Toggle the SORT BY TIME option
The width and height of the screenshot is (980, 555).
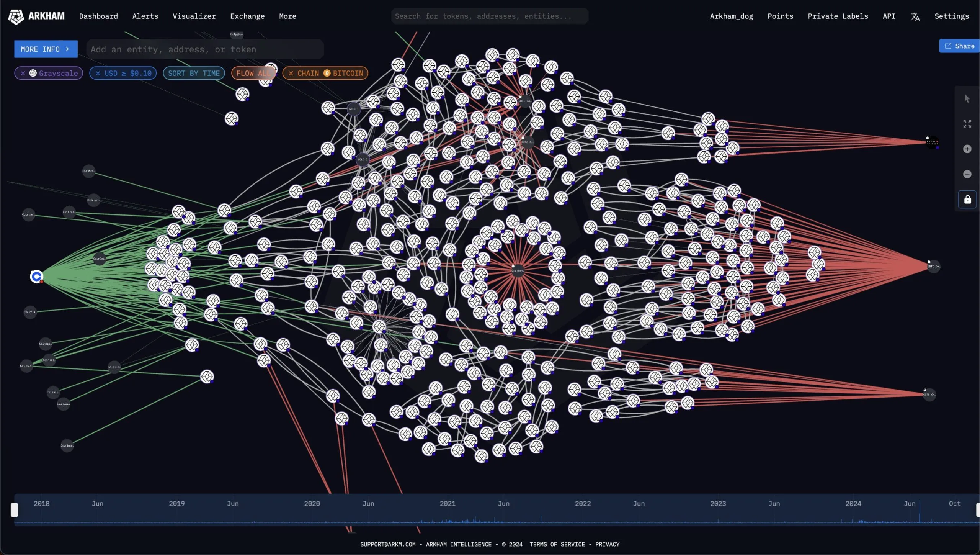click(194, 73)
